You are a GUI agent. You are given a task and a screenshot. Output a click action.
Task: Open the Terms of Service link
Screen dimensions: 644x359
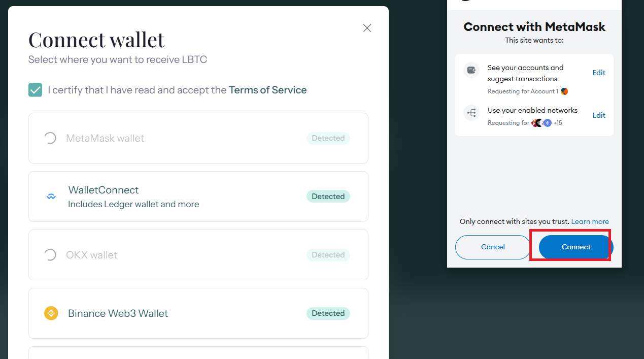click(x=267, y=90)
